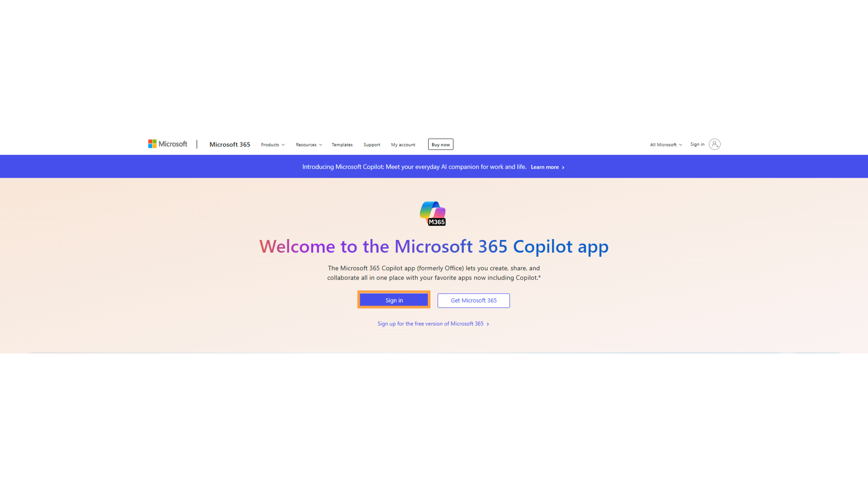Click the M365 Copilot app logo
Image resolution: width=868 pixels, height=488 pixels.
[x=433, y=213]
